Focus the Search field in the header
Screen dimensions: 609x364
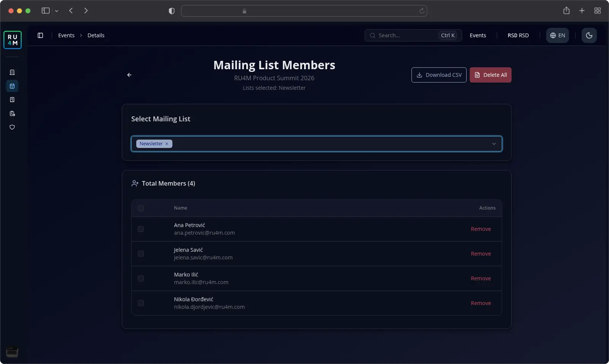point(413,35)
